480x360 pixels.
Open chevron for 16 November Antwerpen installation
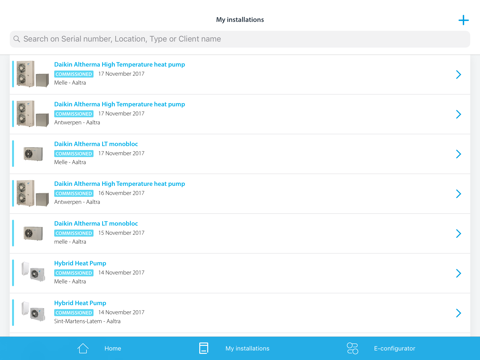(x=459, y=194)
